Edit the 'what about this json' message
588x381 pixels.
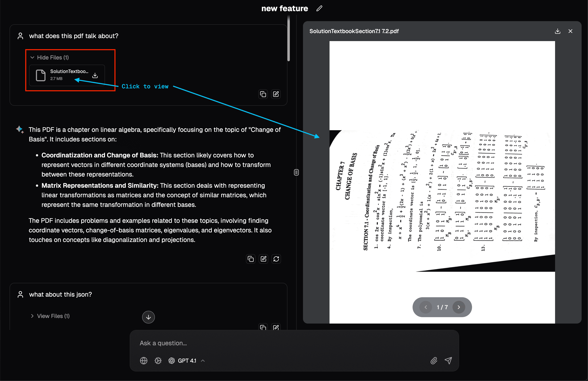click(276, 327)
